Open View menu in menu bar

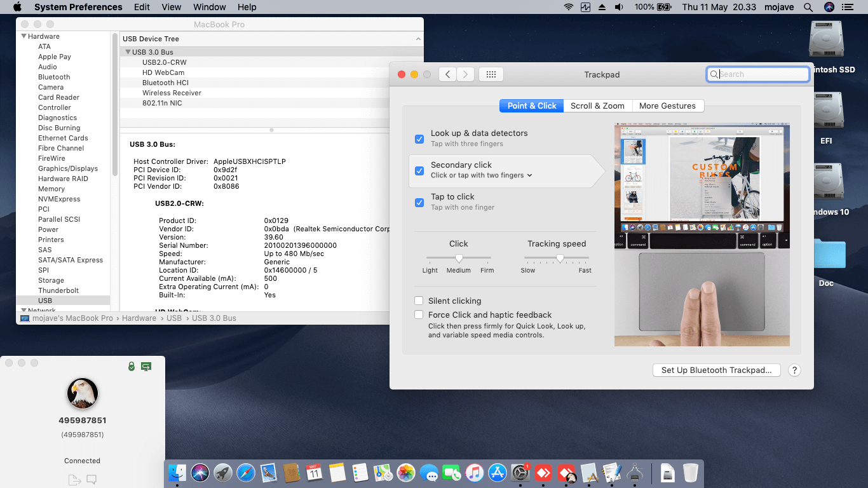(x=172, y=7)
